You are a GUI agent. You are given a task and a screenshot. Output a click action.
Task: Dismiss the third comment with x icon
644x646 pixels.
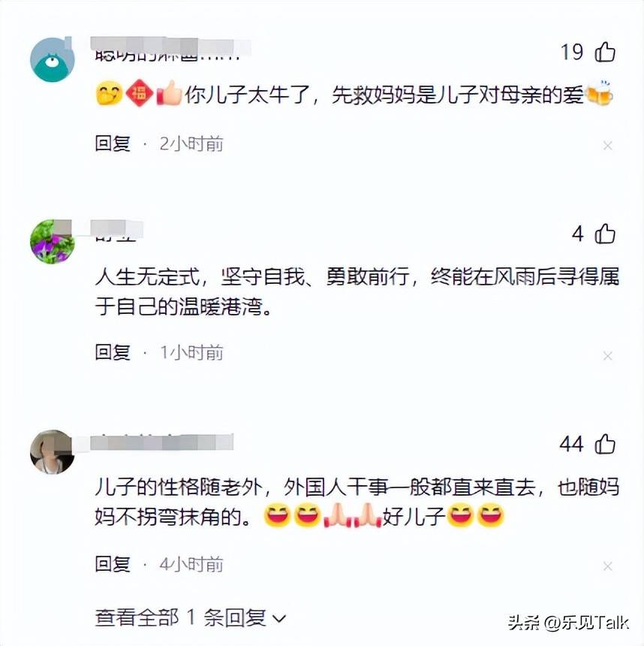tap(607, 566)
